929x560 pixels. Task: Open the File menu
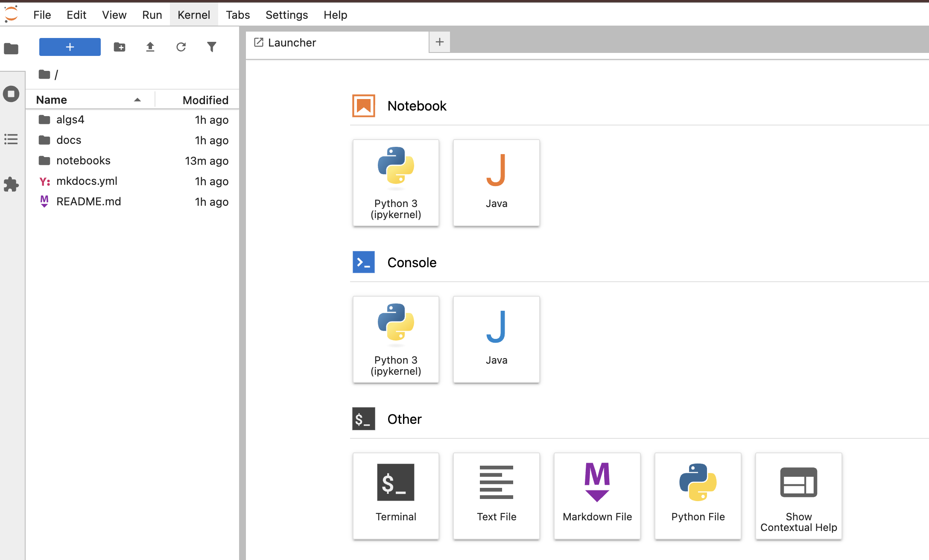coord(42,15)
